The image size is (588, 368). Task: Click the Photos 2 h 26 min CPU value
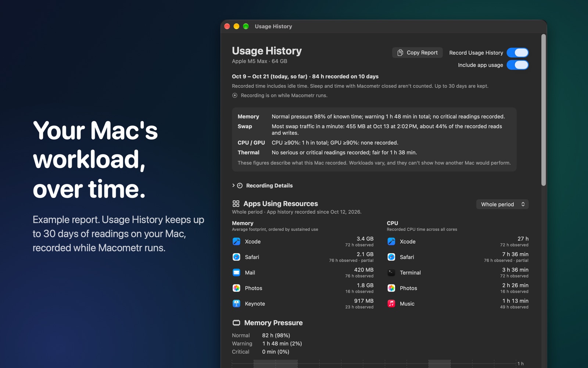pyautogui.click(x=515, y=285)
